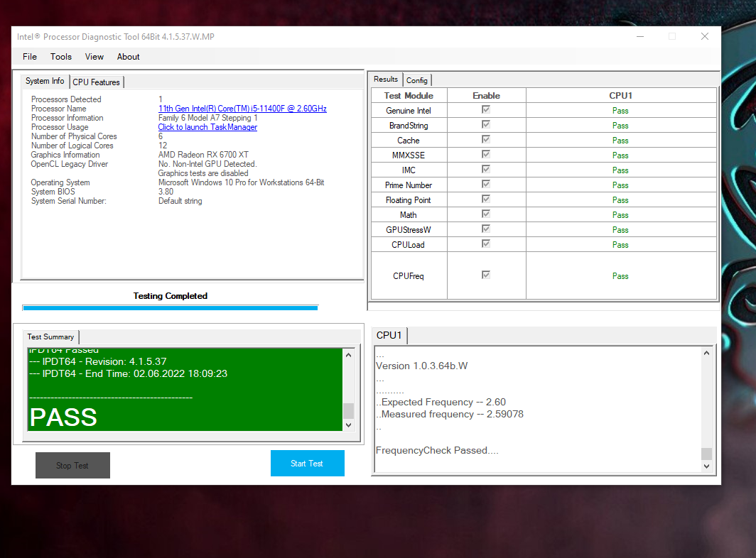Click the CPU1 output scroll down arrow
The height and width of the screenshot is (558, 756).
pyautogui.click(x=706, y=466)
